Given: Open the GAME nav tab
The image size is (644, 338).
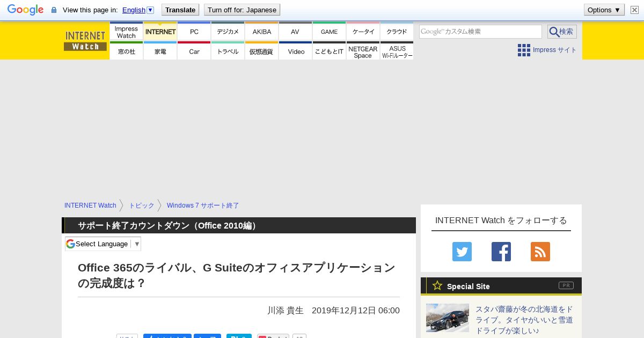Looking at the screenshot, I should tap(330, 32).
